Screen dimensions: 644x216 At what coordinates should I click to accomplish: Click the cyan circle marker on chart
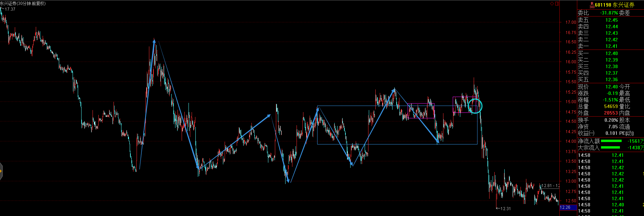tap(475, 106)
